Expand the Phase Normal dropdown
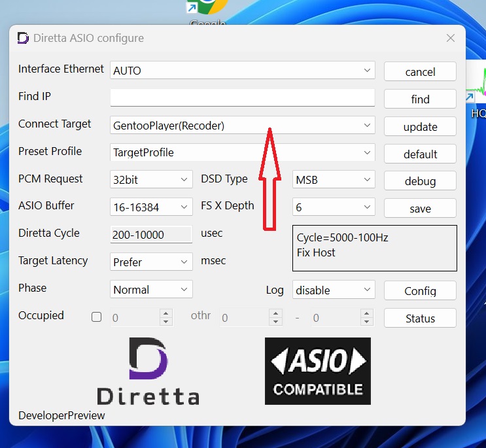This screenshot has width=486, height=448. (x=151, y=289)
